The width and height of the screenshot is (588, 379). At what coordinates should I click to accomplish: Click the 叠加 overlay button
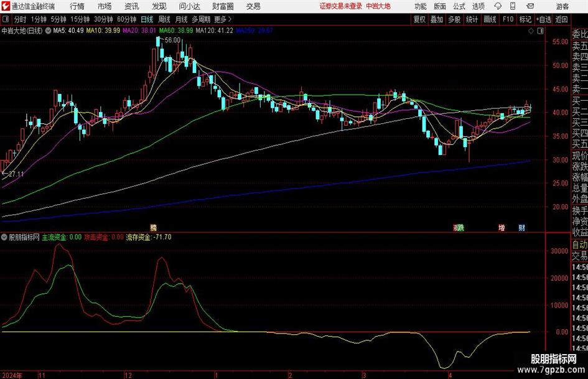tap(437, 19)
